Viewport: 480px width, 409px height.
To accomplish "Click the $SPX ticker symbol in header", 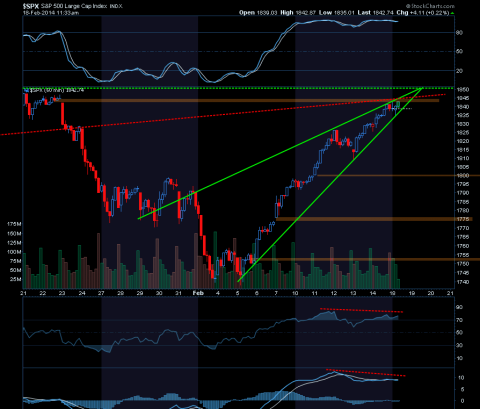I will point(31,6).
